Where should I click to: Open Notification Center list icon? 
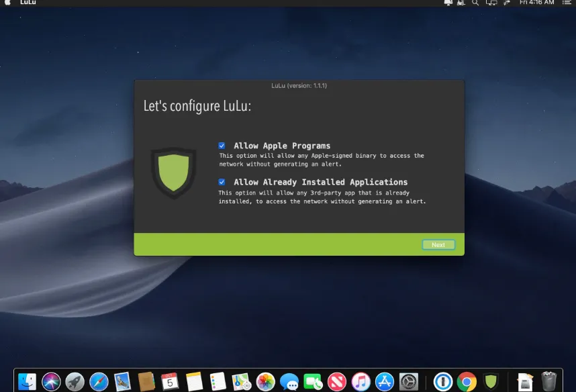(567, 3)
